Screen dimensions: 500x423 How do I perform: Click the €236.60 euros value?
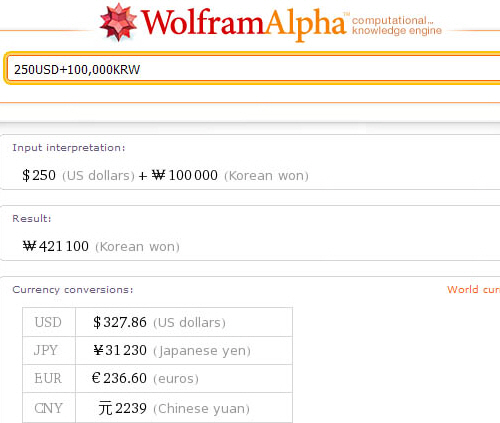coord(145,378)
